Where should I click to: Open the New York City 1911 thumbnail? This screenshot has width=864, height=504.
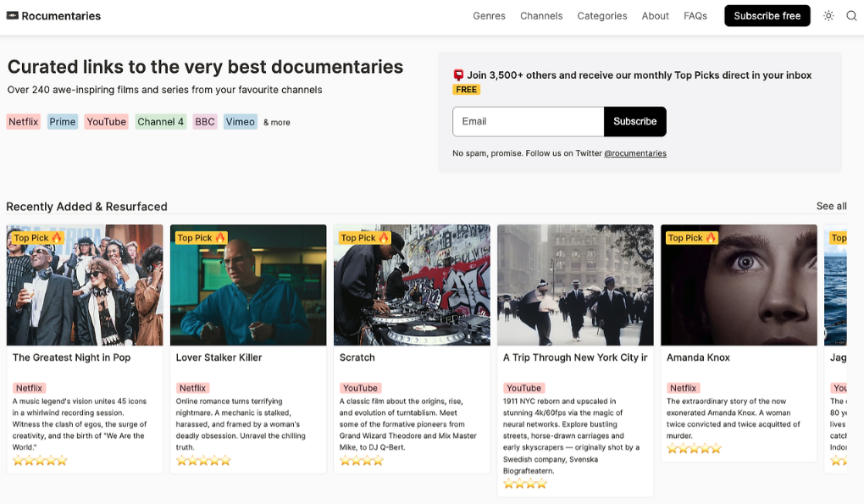pos(575,285)
